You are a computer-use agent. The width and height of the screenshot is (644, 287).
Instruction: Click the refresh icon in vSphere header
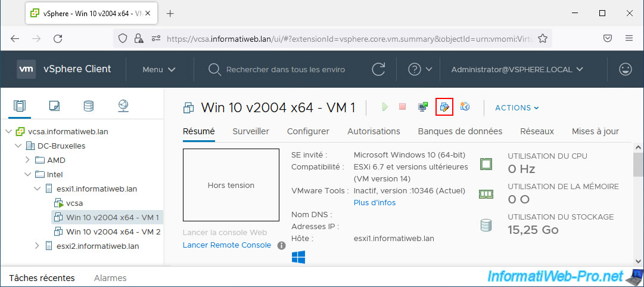tap(379, 69)
